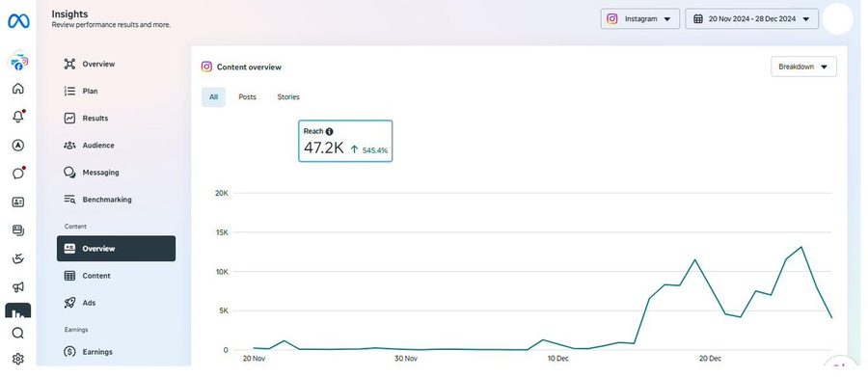Open the Messaging section

tap(117, 173)
